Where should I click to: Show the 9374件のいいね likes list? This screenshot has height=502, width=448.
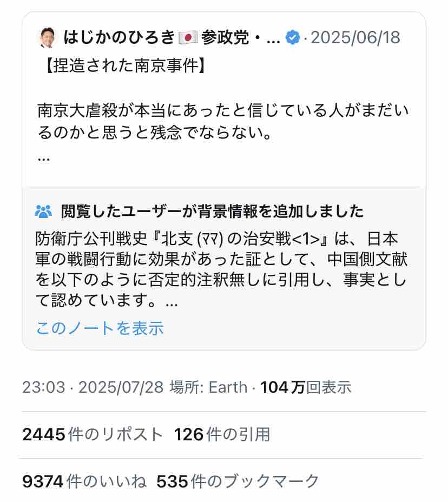(x=84, y=481)
